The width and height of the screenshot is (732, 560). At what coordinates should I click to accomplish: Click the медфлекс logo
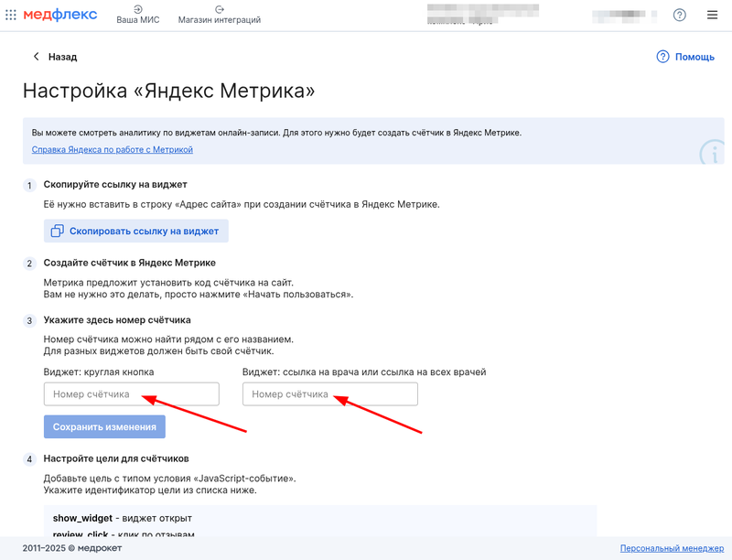coord(60,15)
